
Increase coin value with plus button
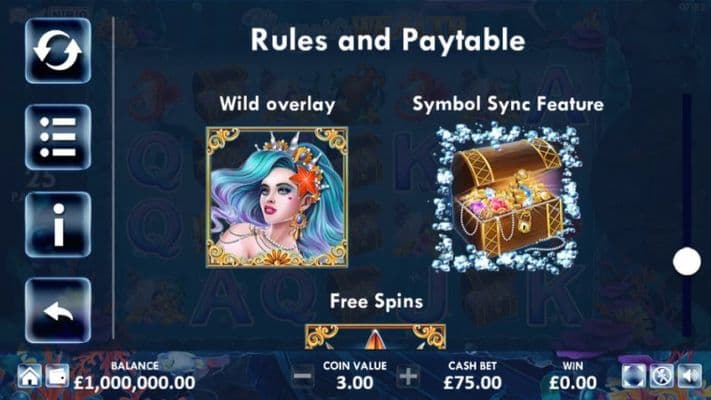(x=408, y=376)
